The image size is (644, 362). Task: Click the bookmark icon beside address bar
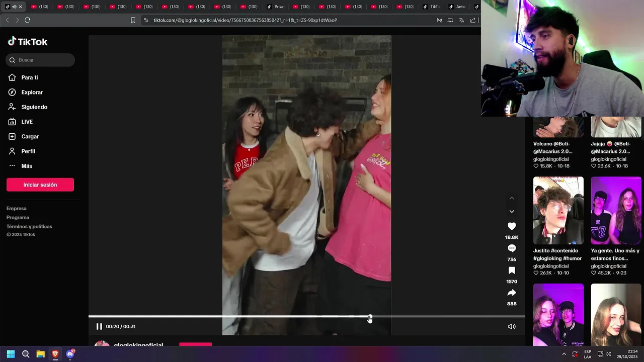click(x=133, y=20)
